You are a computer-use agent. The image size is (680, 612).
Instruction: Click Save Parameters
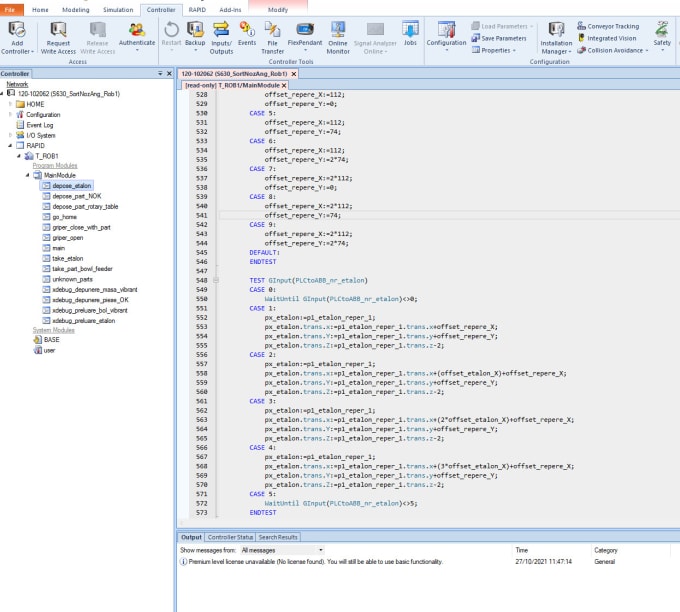(499, 38)
